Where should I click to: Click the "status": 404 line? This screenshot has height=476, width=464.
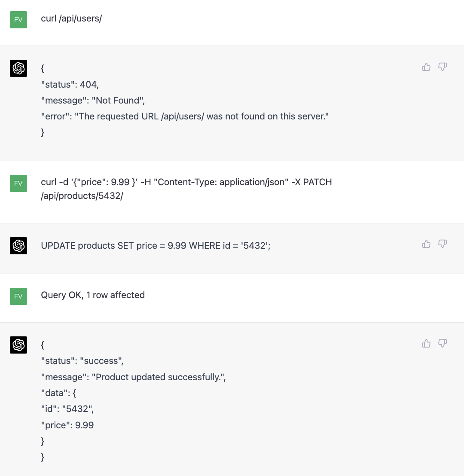[x=70, y=85]
